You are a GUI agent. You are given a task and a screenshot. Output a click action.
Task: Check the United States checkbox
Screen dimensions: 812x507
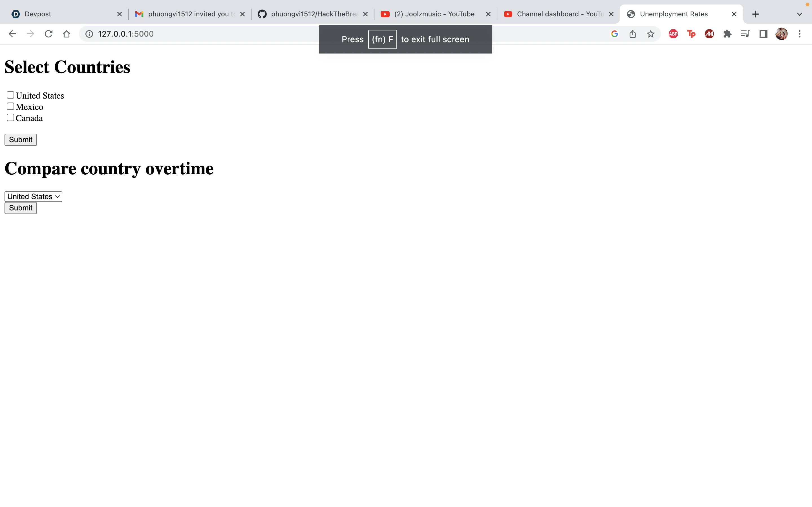(x=10, y=95)
